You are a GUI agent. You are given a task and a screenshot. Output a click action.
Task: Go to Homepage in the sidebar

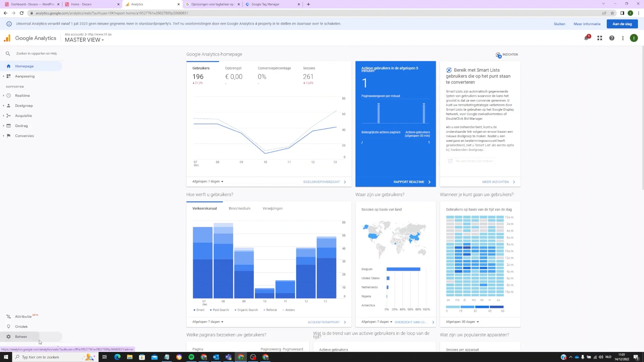click(31, 66)
